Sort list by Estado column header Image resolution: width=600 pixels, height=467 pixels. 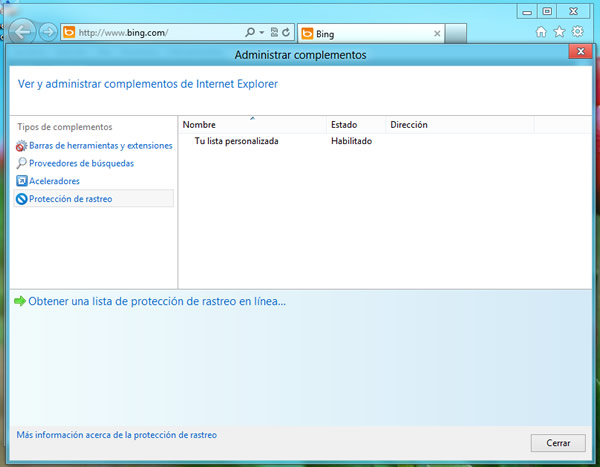tap(356, 125)
